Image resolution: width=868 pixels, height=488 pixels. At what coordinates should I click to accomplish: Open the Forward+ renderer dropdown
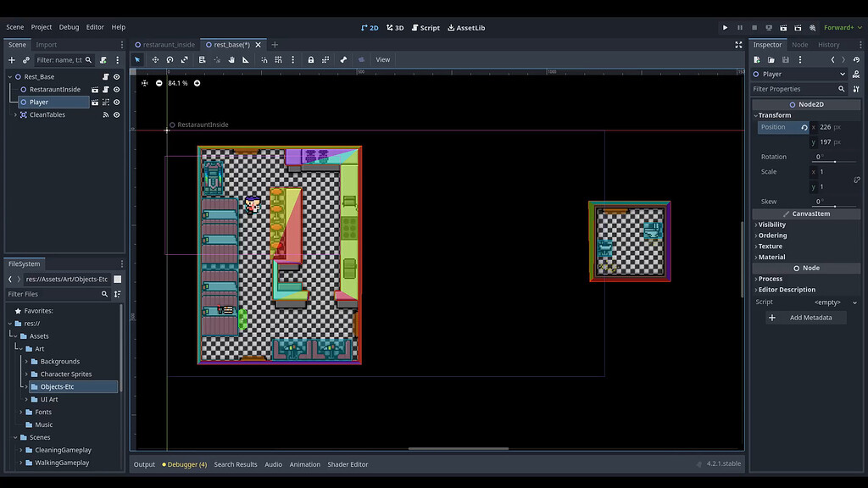pos(843,27)
